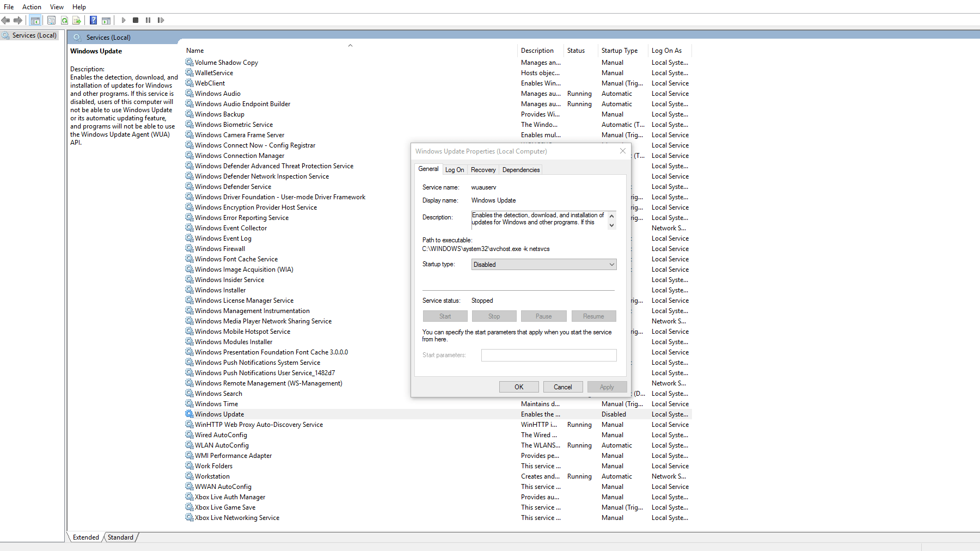Click the gear icon beside Workstation

point(189,476)
